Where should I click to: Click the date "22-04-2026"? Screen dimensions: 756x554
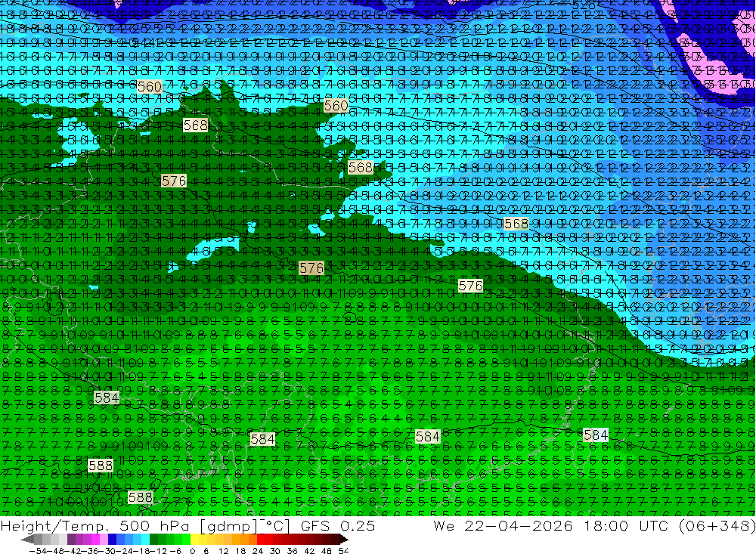click(x=519, y=525)
